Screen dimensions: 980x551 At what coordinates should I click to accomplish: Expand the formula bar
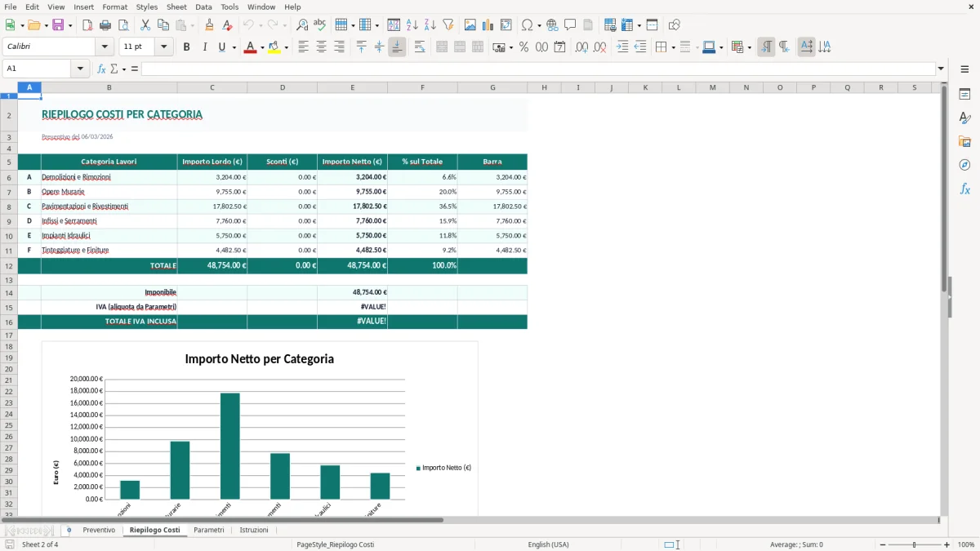coord(941,69)
